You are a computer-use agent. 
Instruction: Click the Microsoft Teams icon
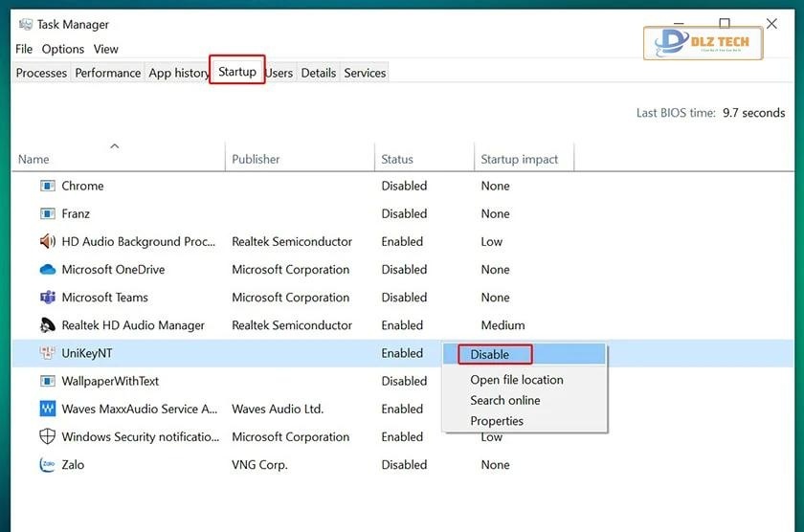point(48,298)
